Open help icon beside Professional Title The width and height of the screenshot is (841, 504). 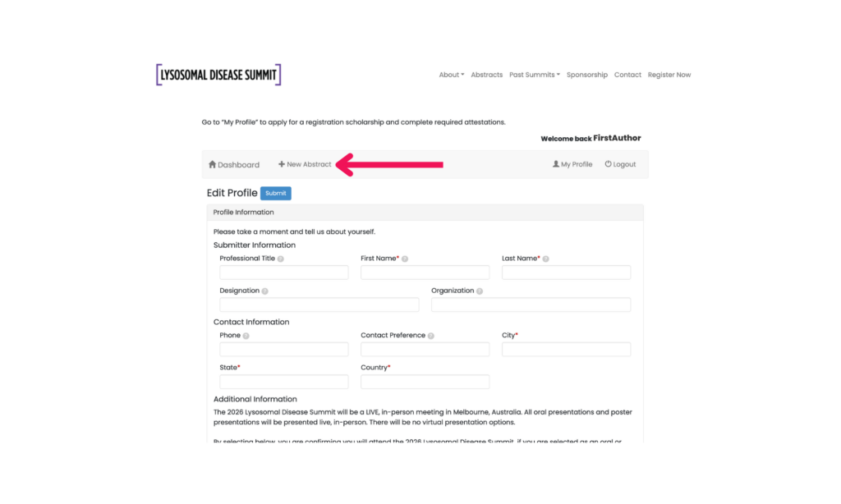click(281, 259)
